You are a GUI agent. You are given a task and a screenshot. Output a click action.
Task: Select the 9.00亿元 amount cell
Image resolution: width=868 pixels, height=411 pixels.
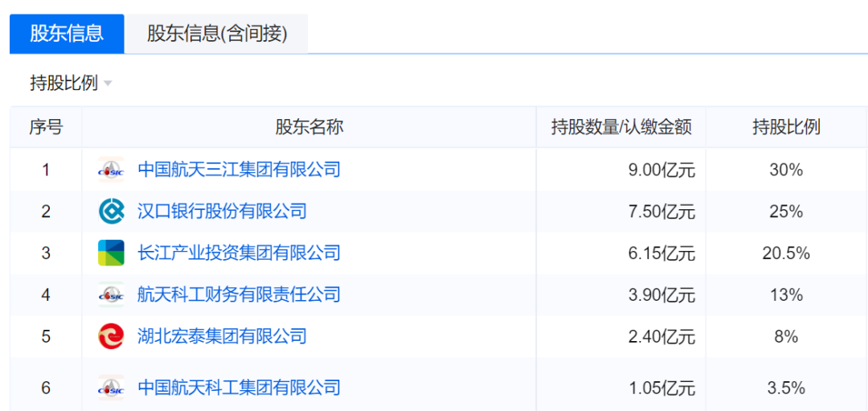pos(661,170)
